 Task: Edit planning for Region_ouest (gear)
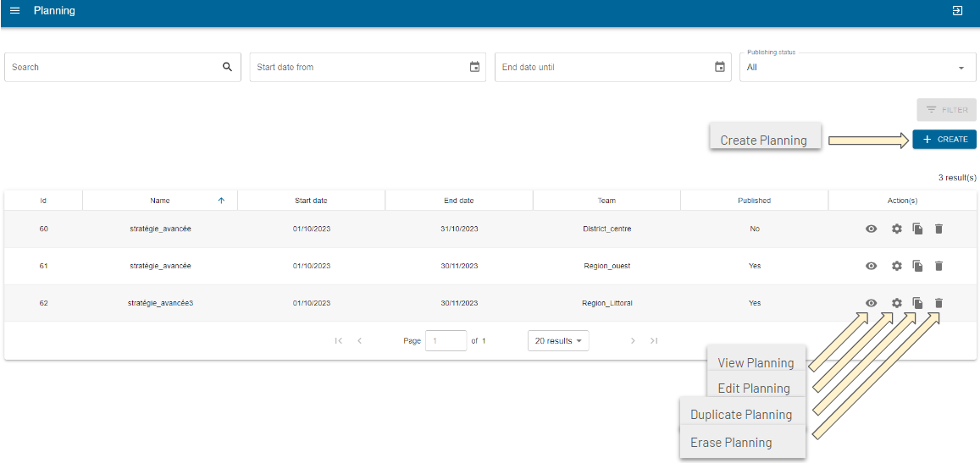coord(896,266)
